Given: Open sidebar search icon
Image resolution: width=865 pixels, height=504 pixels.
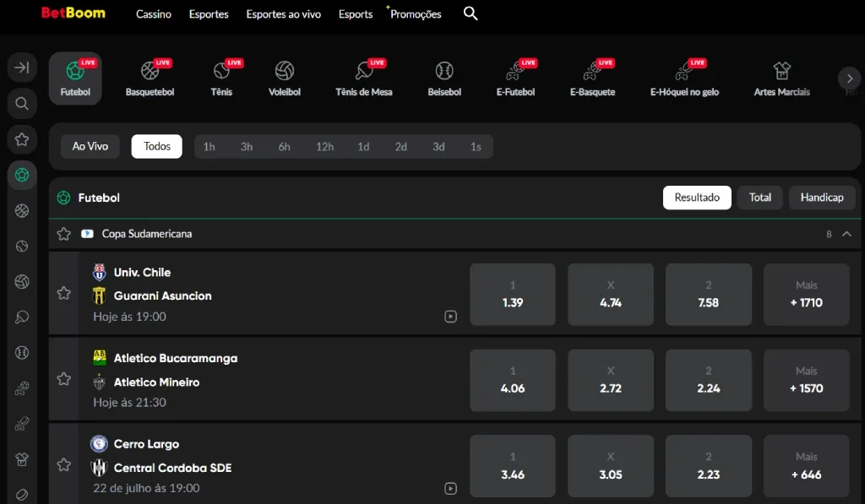Looking at the screenshot, I should [x=22, y=103].
